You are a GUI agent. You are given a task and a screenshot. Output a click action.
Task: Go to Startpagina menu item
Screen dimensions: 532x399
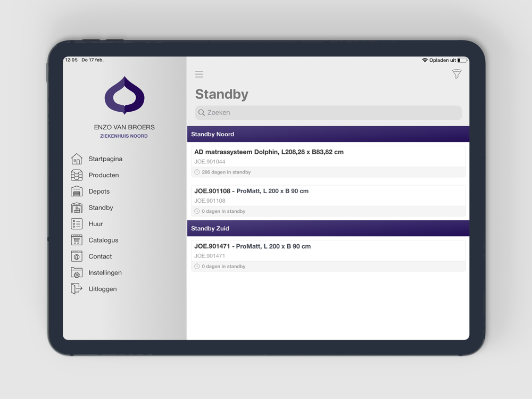pyautogui.click(x=105, y=159)
